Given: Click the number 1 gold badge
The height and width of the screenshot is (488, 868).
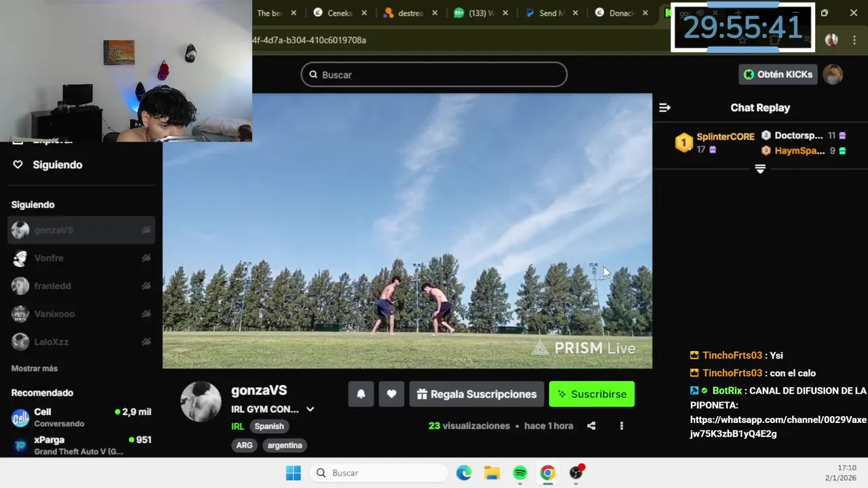Looking at the screenshot, I should [684, 143].
